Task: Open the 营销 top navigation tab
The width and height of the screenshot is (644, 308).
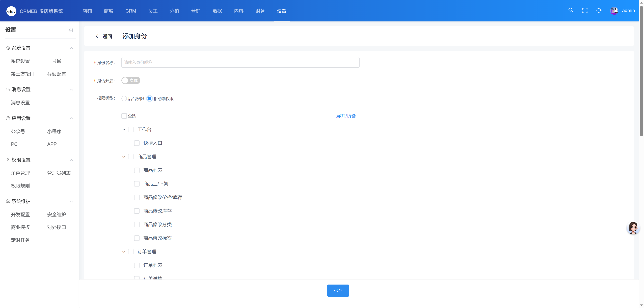Action: [196, 11]
